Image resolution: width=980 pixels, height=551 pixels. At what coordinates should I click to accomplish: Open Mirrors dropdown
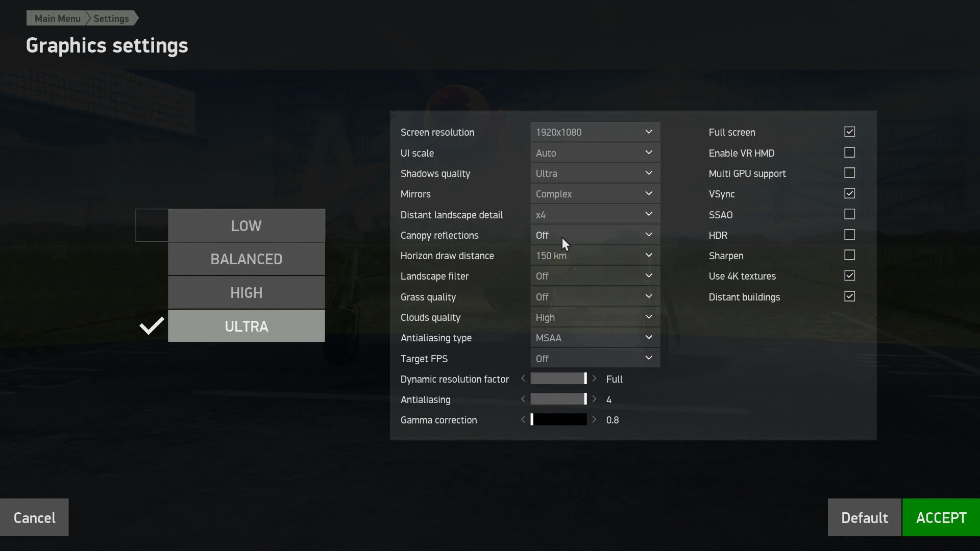(595, 193)
